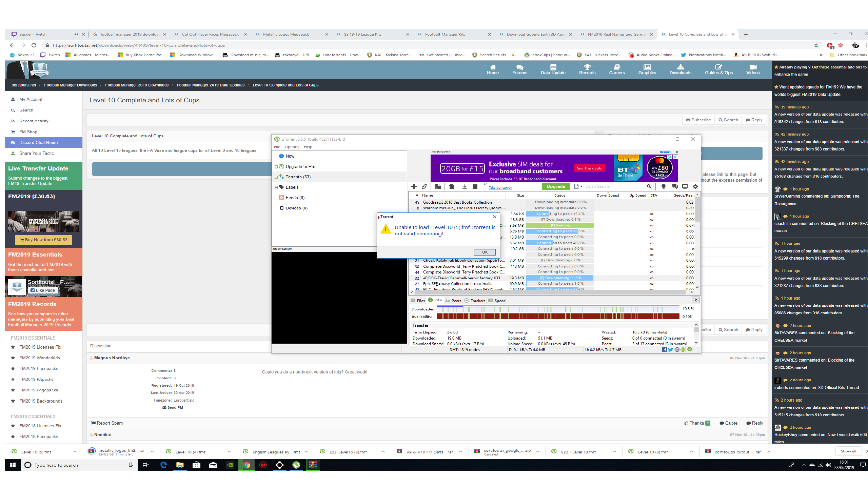868x488 pixels.
Task: Click the Downloaded pieces progress bar
Action: (x=558, y=309)
